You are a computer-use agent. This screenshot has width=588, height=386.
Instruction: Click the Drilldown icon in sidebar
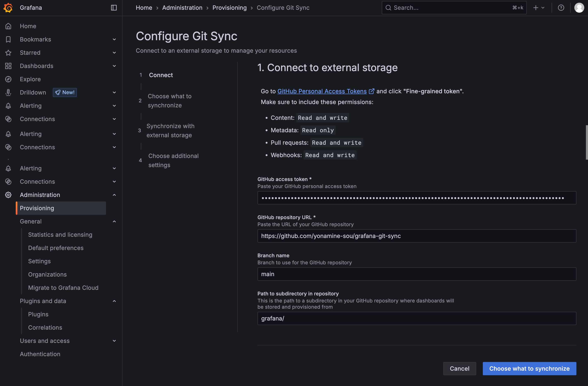point(8,92)
